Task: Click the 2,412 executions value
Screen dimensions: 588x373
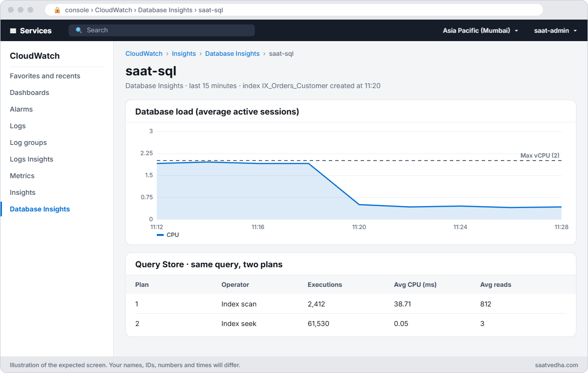Action: tap(317, 304)
